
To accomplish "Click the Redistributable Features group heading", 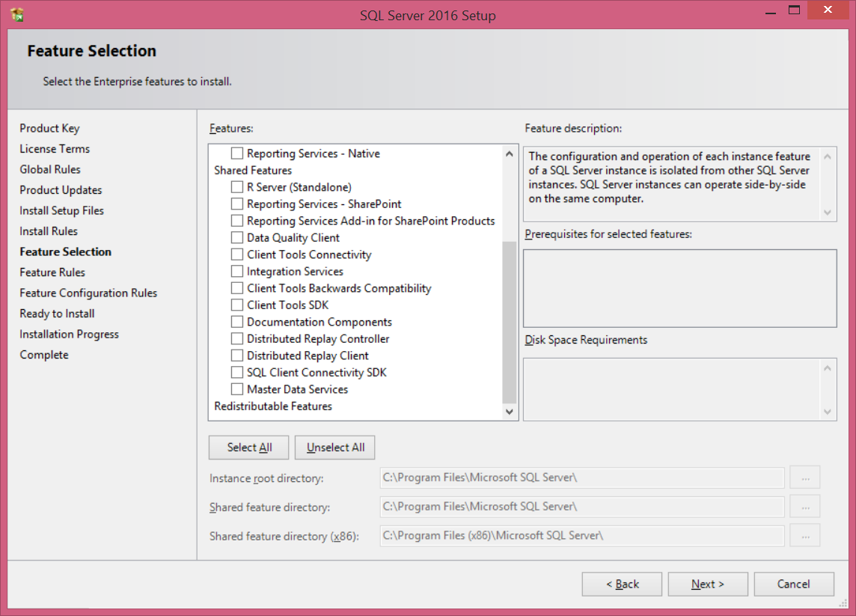I will [x=273, y=406].
